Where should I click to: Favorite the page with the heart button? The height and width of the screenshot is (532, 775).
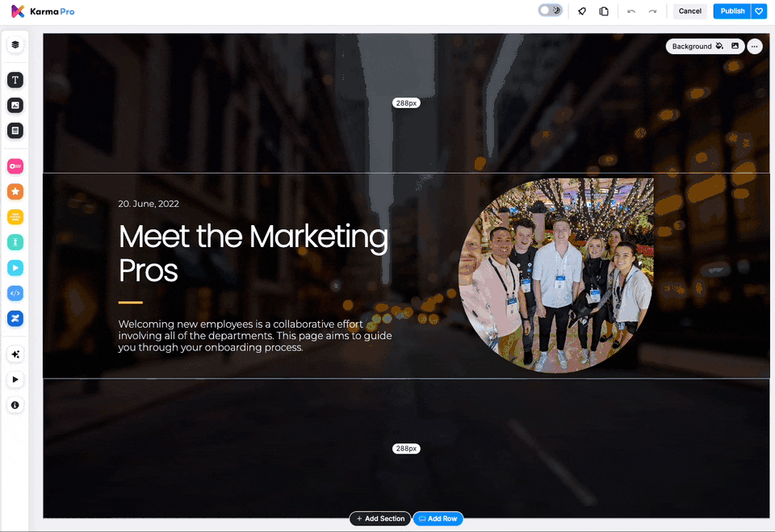tap(760, 11)
